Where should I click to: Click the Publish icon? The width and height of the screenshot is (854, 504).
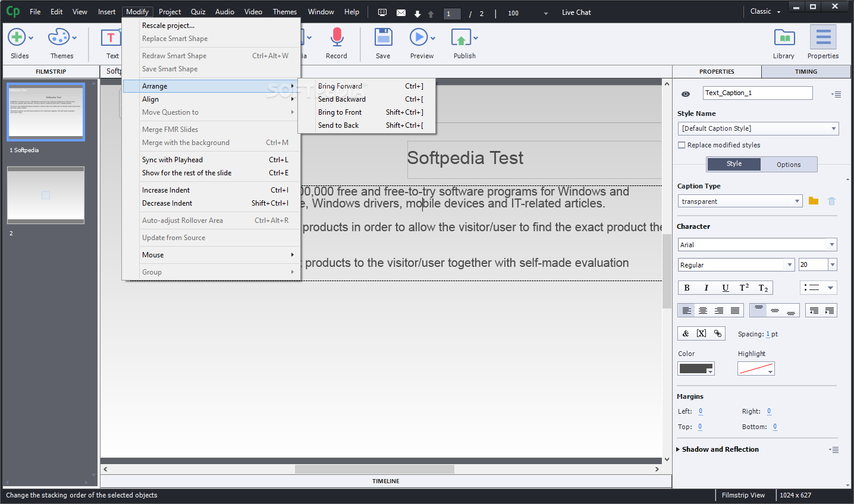(x=461, y=37)
